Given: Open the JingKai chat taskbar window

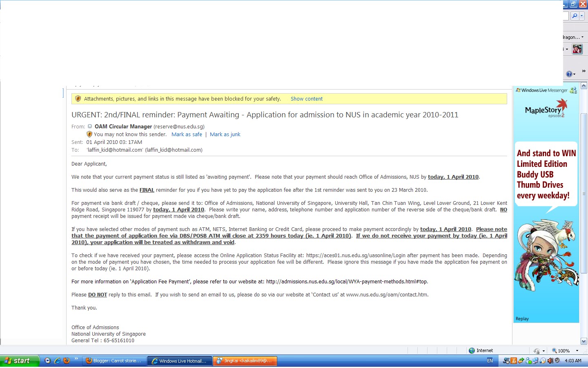Looking at the screenshot, I should tap(245, 361).
